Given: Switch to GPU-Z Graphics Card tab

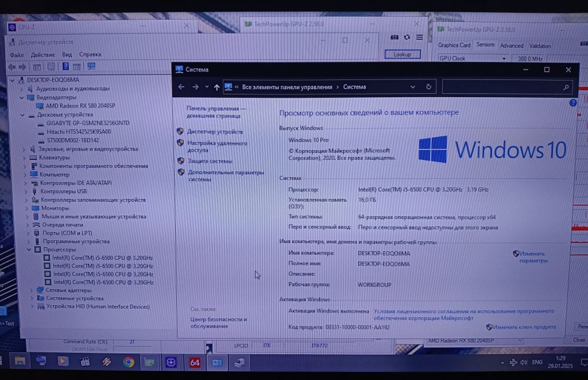Looking at the screenshot, I should coord(454,45).
